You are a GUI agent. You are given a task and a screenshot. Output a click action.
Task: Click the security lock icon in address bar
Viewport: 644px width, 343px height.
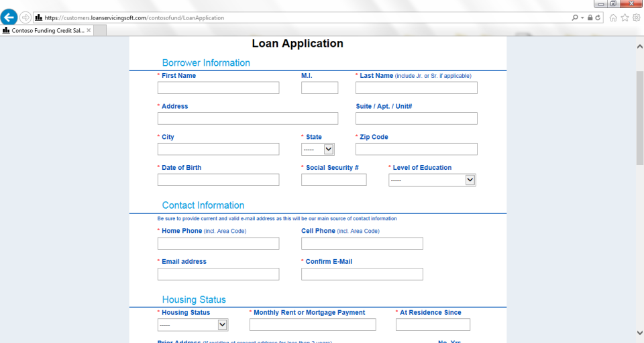[590, 17]
